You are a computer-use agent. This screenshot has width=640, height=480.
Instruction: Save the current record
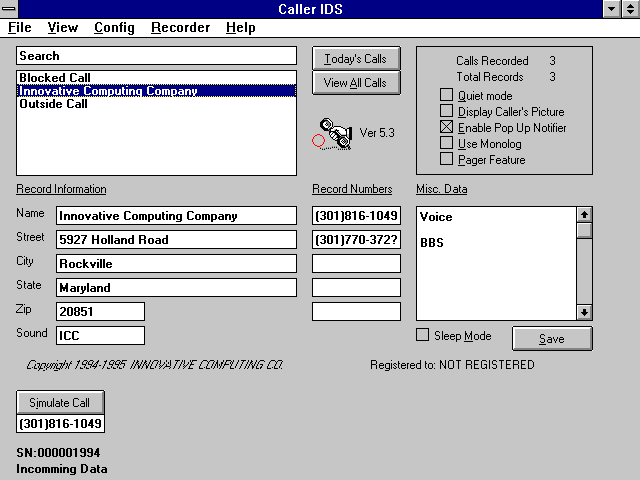551,339
